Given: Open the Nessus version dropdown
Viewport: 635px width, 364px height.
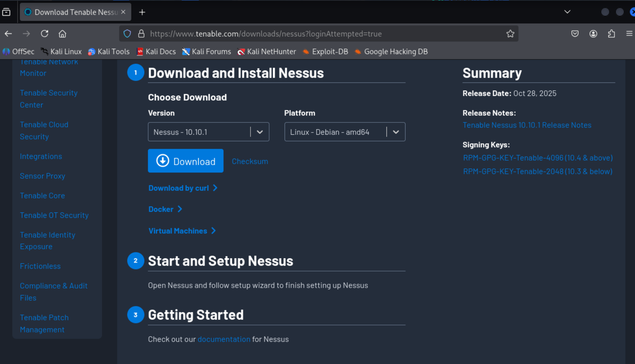Looking at the screenshot, I should [209, 132].
